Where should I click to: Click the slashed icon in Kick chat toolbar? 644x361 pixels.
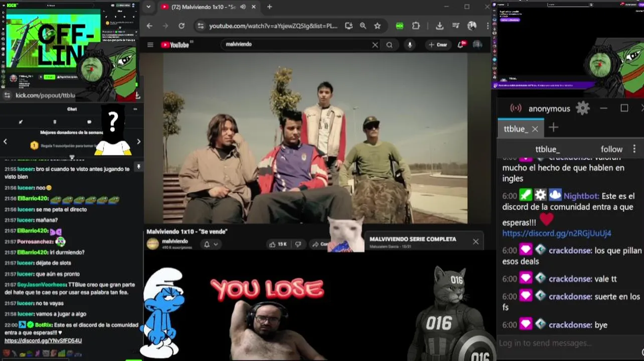coord(21,122)
